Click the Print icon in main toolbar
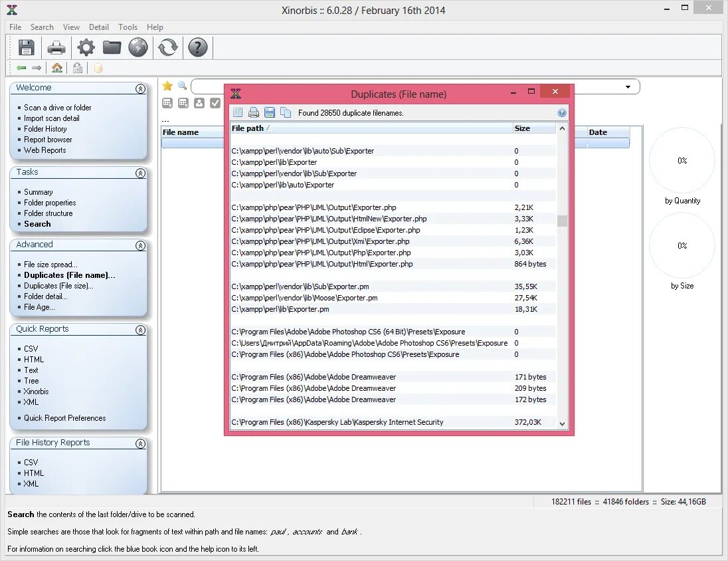 coord(56,47)
